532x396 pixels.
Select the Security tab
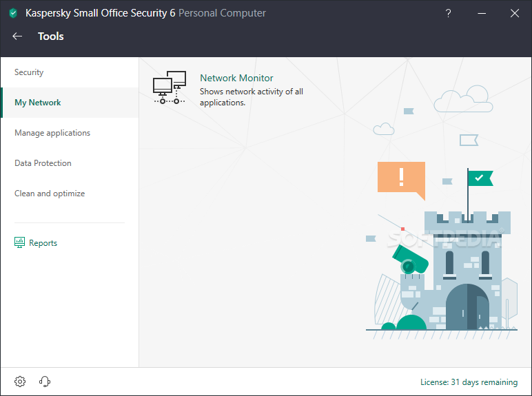point(70,72)
